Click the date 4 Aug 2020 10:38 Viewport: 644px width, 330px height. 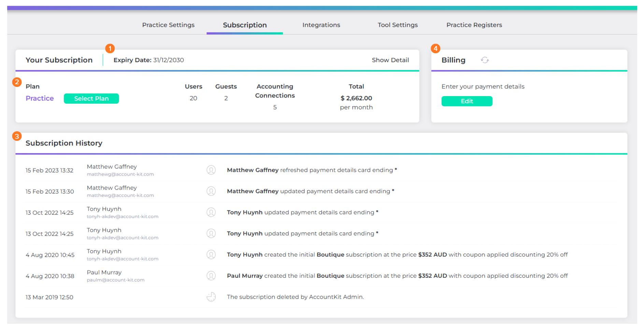click(x=50, y=276)
